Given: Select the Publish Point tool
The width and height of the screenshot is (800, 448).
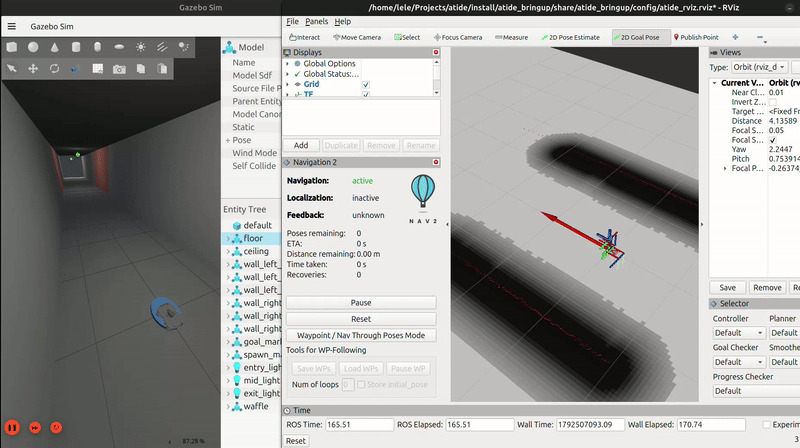Looking at the screenshot, I should (x=696, y=37).
